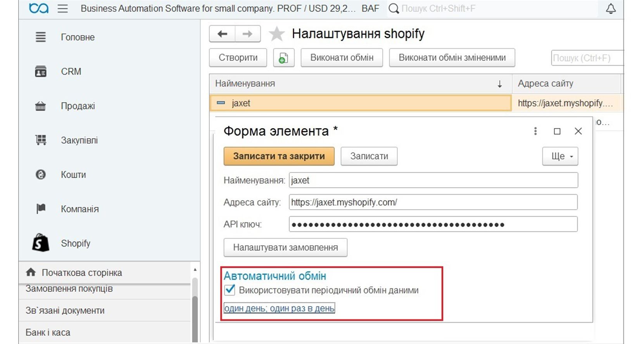Viewport: 644px width, 344px height.
Task: Open the CRM section
Action: (71, 72)
